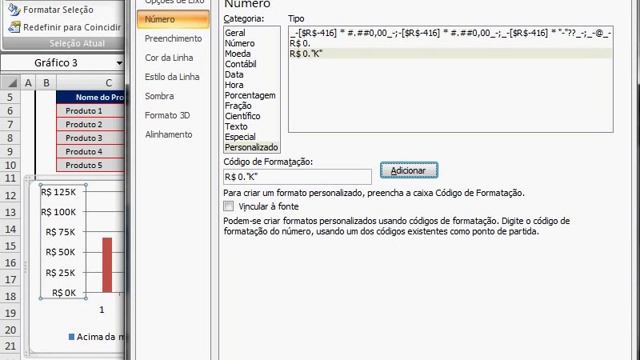
Task: Click the Redefinir para Coincidir icon
Action: click(14, 27)
